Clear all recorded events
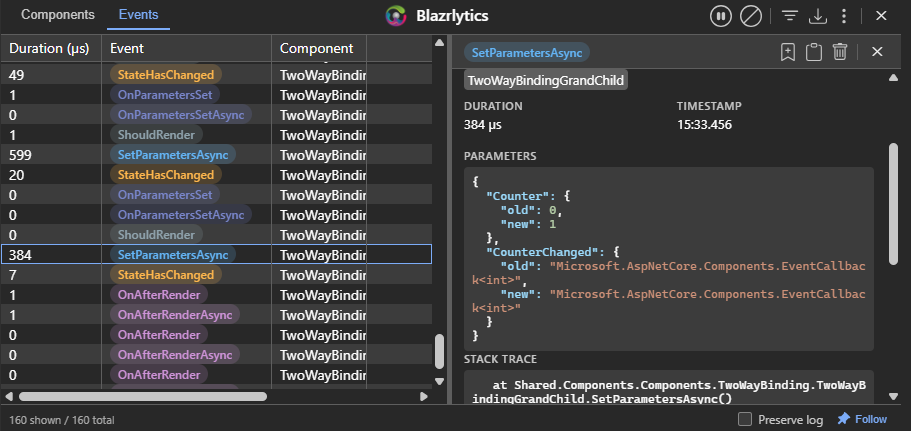The image size is (911, 431). point(751,16)
